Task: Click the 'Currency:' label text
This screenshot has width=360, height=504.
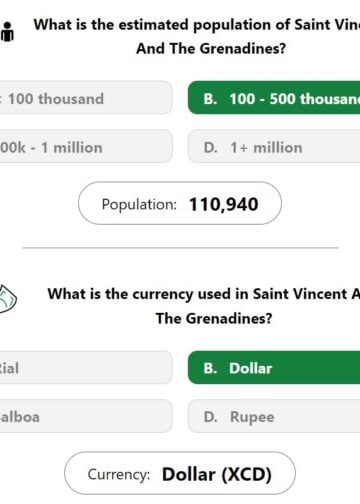Action: tap(119, 474)
